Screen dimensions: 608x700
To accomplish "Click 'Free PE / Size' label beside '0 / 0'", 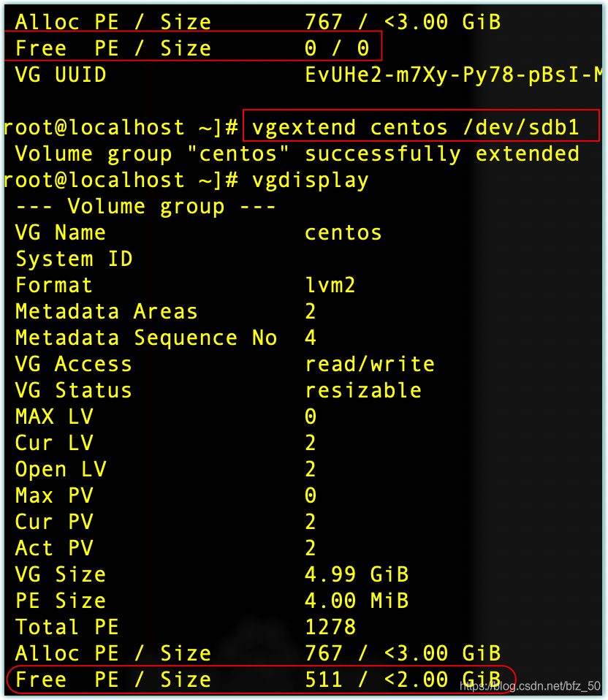I will (113, 48).
